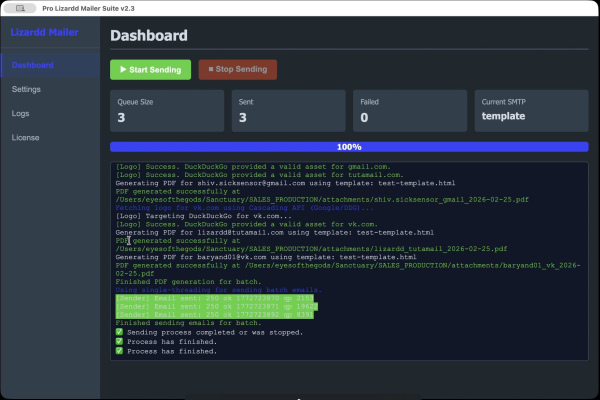Switch to the License page
The height and width of the screenshot is (400, 600).
coord(26,137)
